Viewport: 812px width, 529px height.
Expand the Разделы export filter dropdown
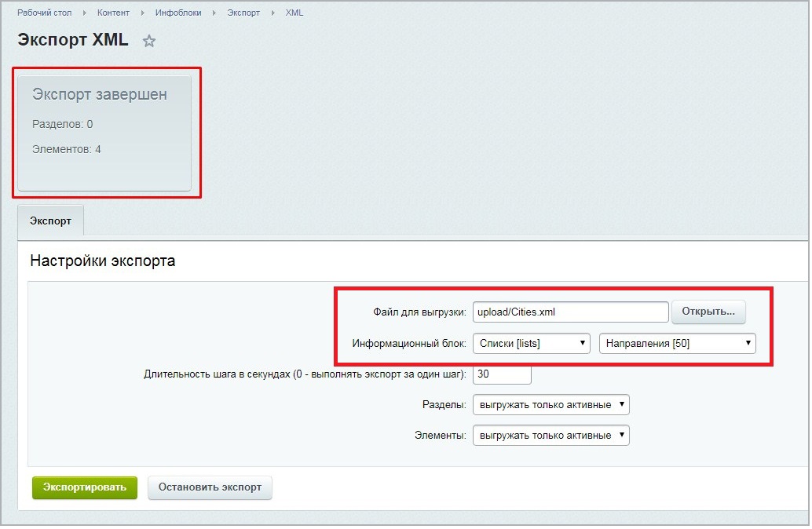(x=550, y=405)
